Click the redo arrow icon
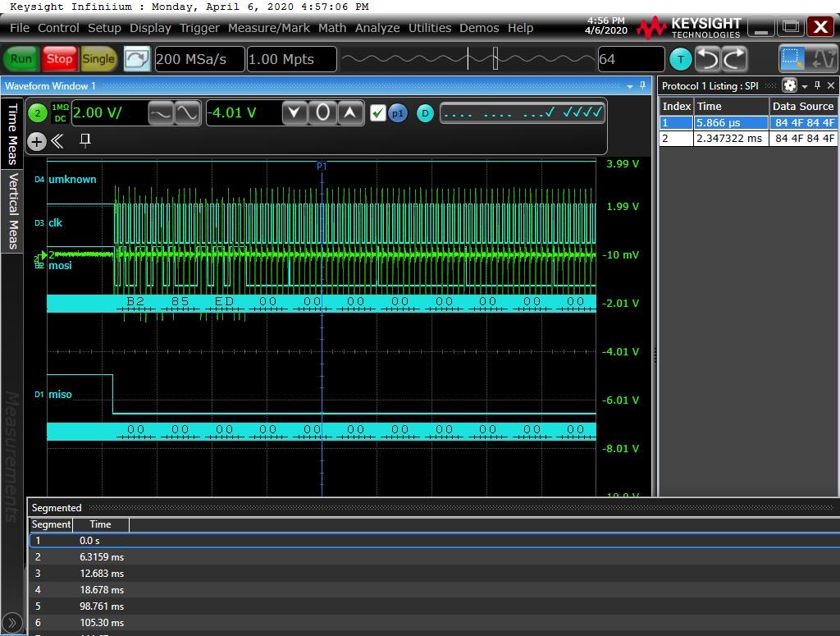The width and height of the screenshot is (840, 636). point(734,59)
